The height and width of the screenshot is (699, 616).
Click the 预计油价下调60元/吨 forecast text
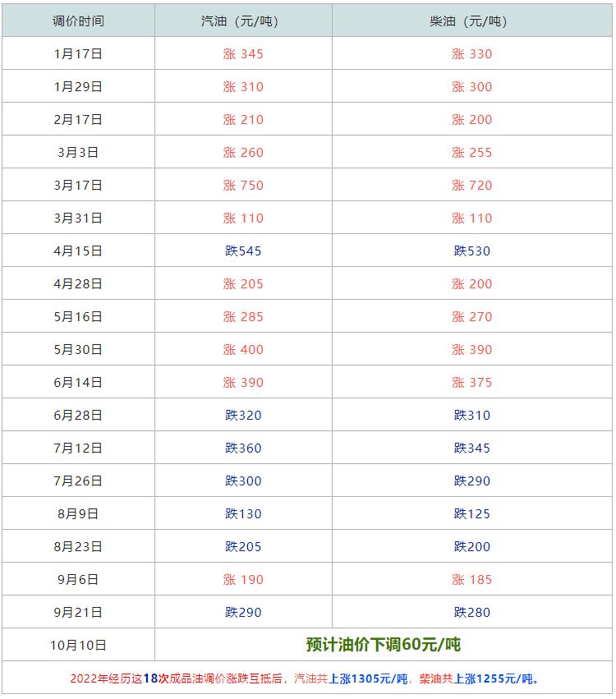384,645
